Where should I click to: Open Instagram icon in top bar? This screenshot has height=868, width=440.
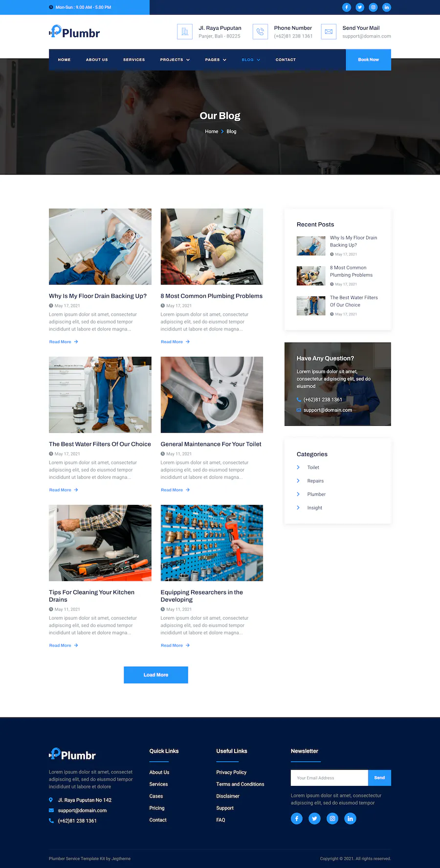(x=373, y=7)
